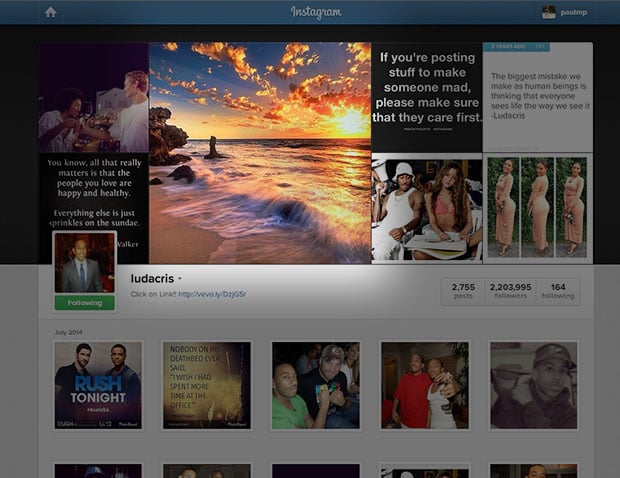Viewport: 620px width, 478px height.
Task: Toggle the green Following button
Action: coord(85,303)
